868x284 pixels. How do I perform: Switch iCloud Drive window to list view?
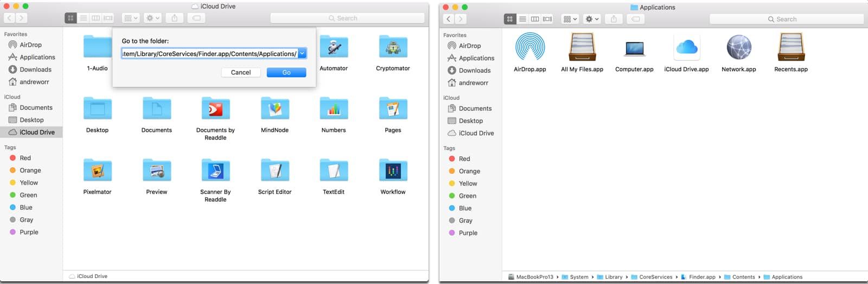[x=83, y=18]
